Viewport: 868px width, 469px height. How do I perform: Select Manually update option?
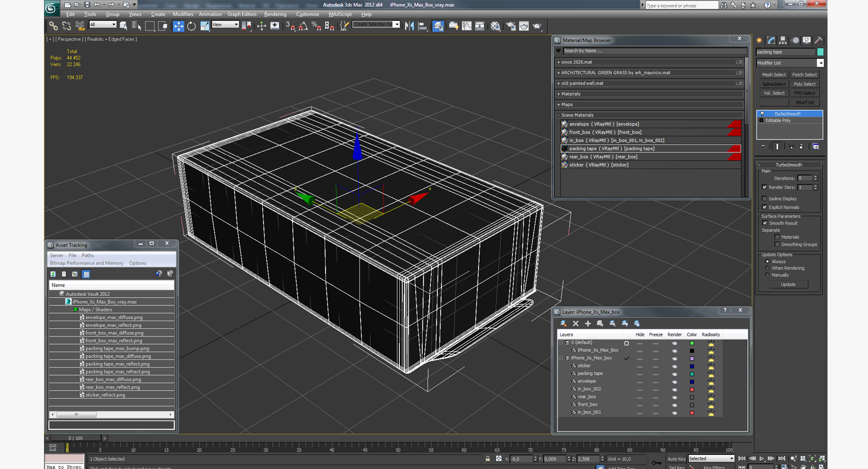767,275
